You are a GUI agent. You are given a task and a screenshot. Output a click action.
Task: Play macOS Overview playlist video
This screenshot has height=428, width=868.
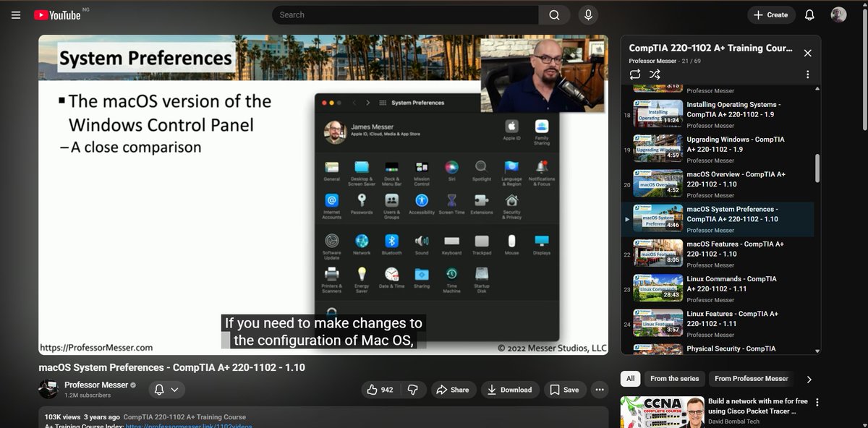[718, 184]
